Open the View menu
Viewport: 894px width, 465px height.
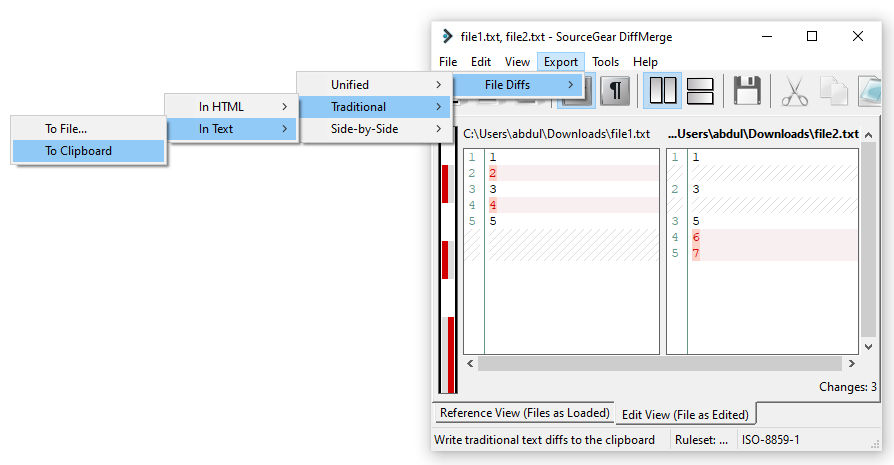(x=517, y=62)
